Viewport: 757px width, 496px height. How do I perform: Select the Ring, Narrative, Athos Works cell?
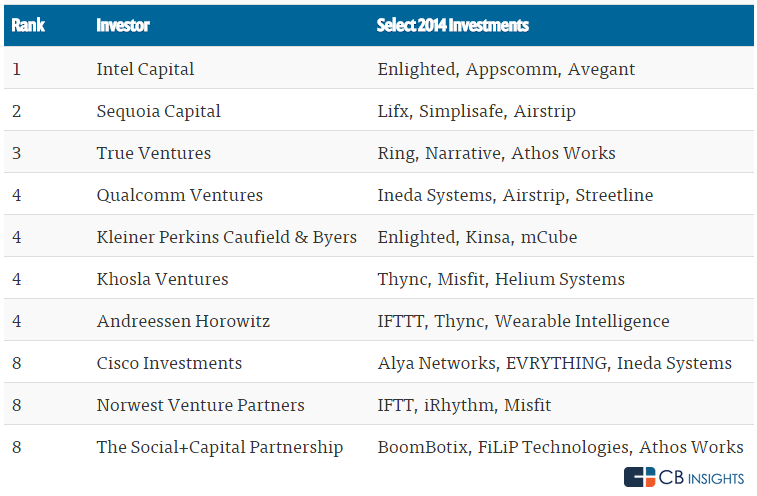[x=496, y=153]
